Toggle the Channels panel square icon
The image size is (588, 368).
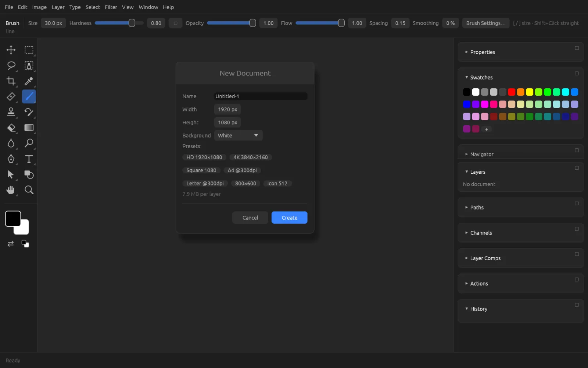tap(577, 229)
